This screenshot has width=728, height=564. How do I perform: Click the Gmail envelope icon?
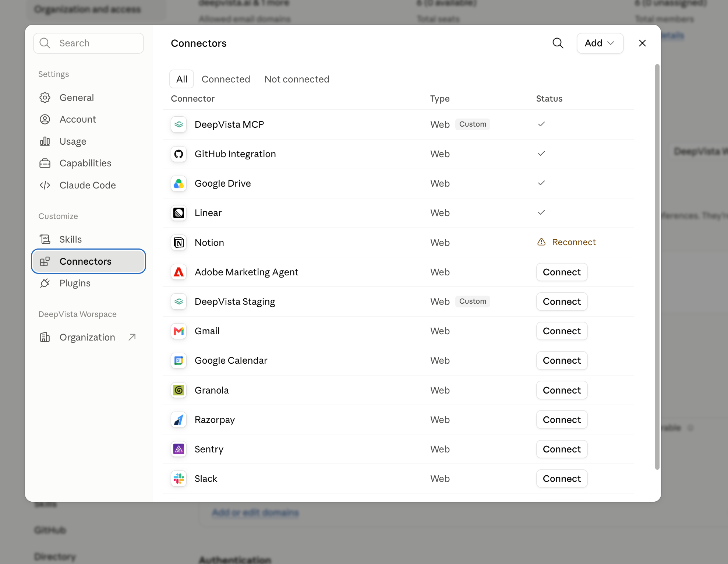coord(179,331)
